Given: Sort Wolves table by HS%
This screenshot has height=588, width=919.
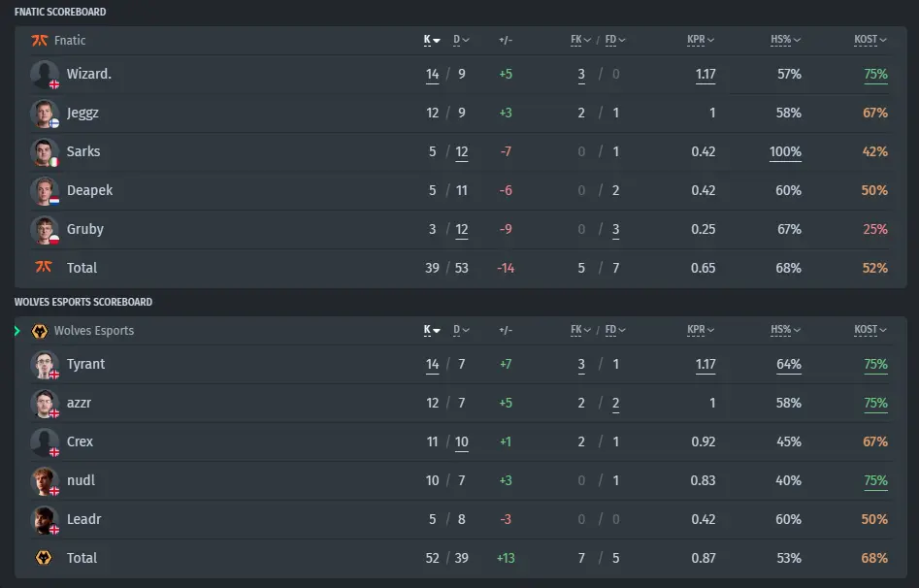Looking at the screenshot, I should [x=785, y=330].
